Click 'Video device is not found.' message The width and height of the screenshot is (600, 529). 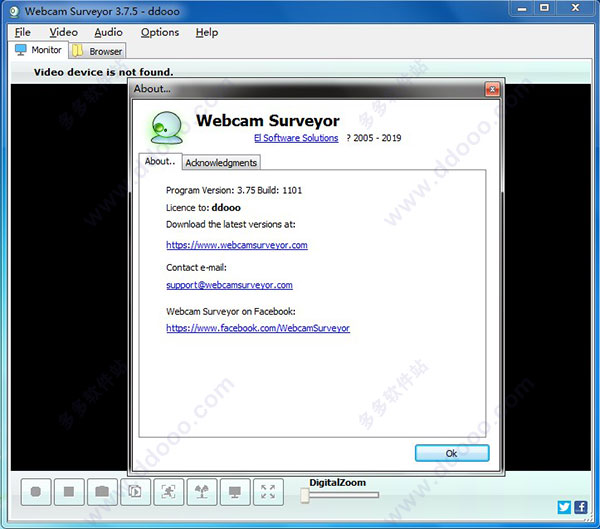[x=103, y=72]
